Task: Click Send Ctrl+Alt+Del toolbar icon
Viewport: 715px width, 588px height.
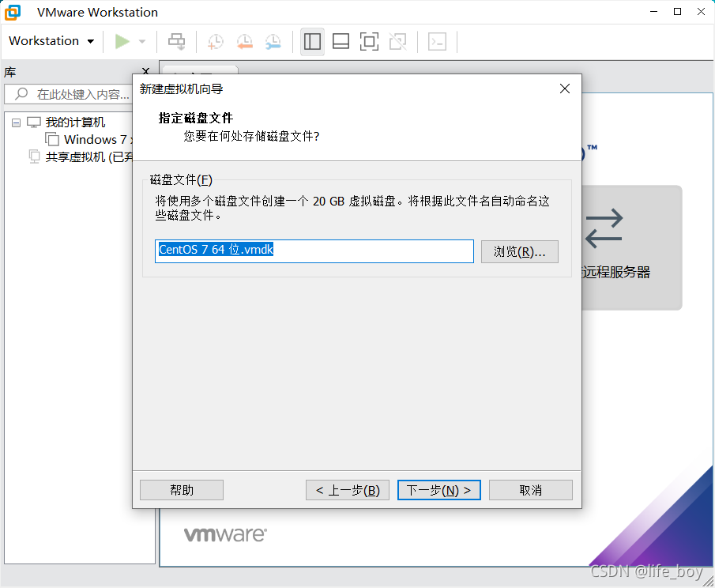Action: (x=176, y=42)
